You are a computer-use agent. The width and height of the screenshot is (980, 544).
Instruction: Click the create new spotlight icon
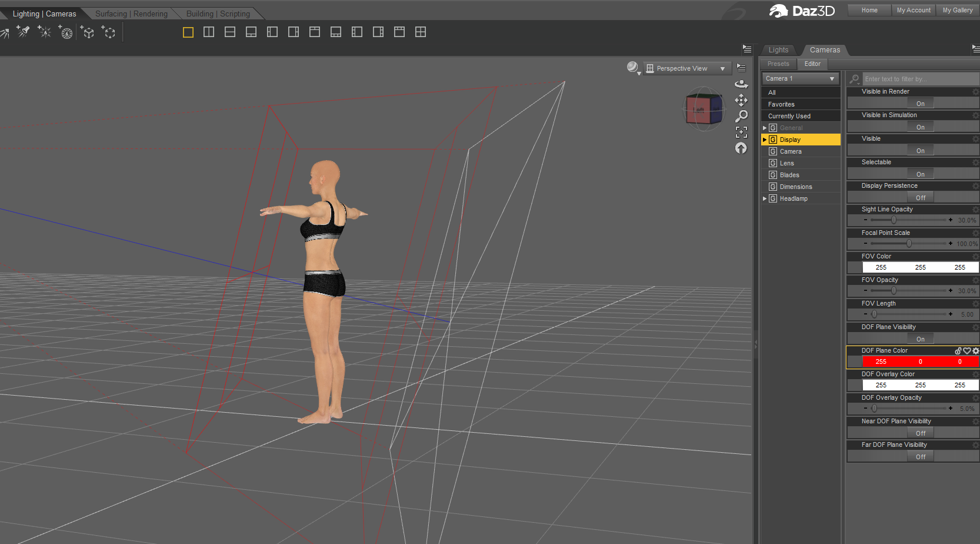22,32
